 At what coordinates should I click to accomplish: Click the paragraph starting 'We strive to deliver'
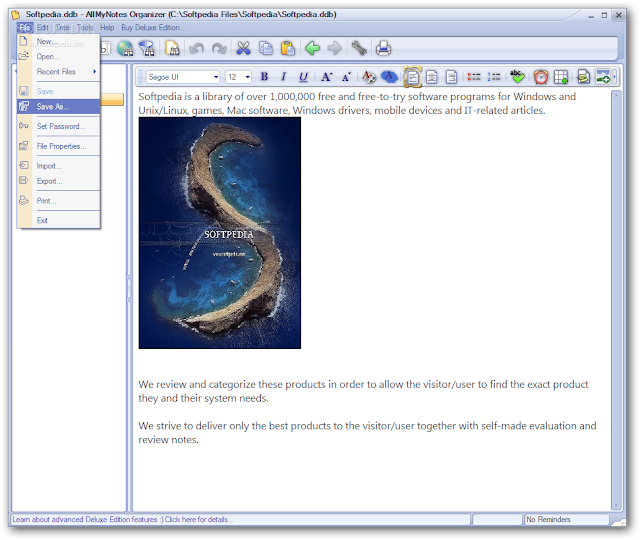coord(367,433)
